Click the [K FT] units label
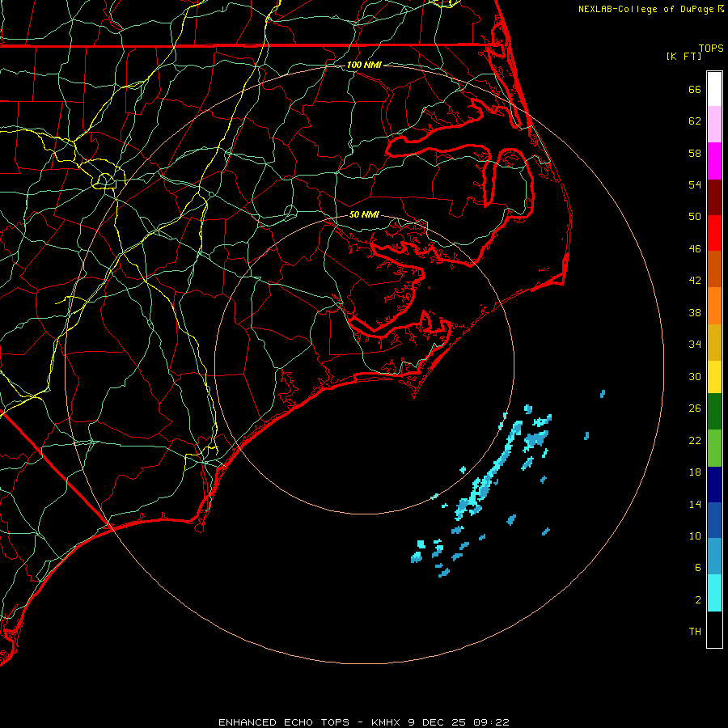The height and width of the screenshot is (728, 728). coord(684,56)
